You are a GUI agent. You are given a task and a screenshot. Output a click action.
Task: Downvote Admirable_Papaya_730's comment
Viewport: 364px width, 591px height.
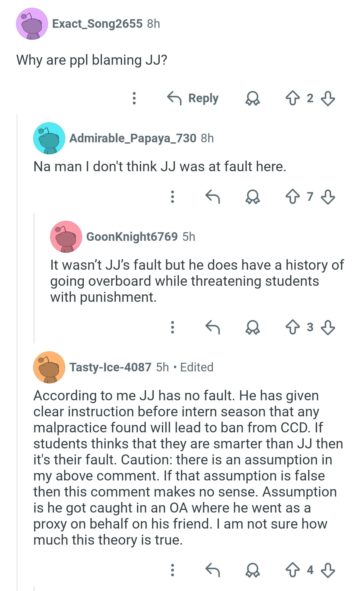(x=328, y=197)
